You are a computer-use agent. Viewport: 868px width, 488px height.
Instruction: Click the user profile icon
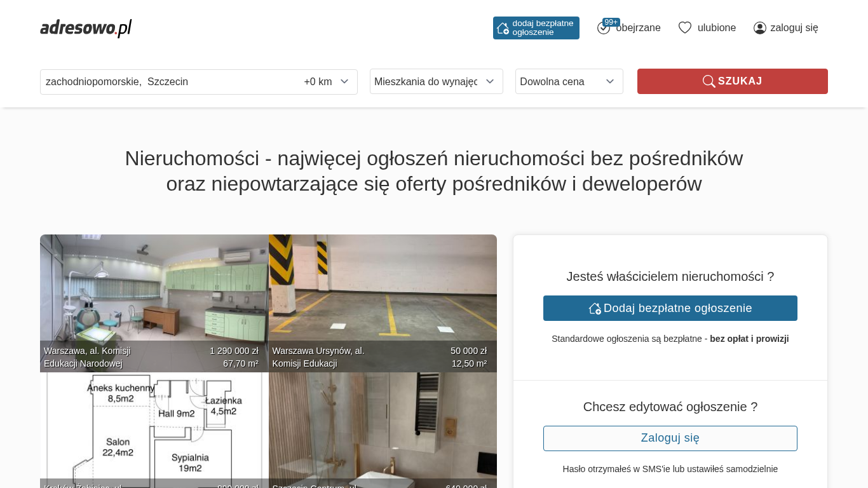coord(759,28)
